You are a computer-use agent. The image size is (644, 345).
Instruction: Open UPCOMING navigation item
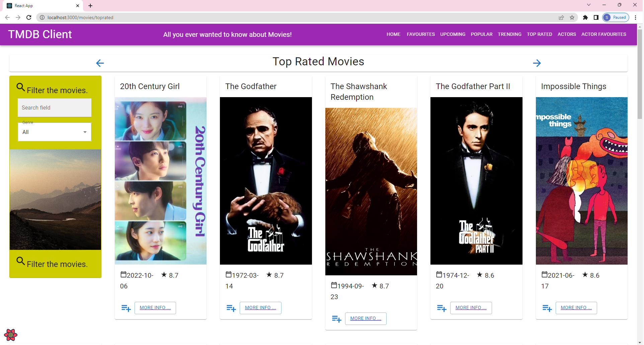[453, 34]
